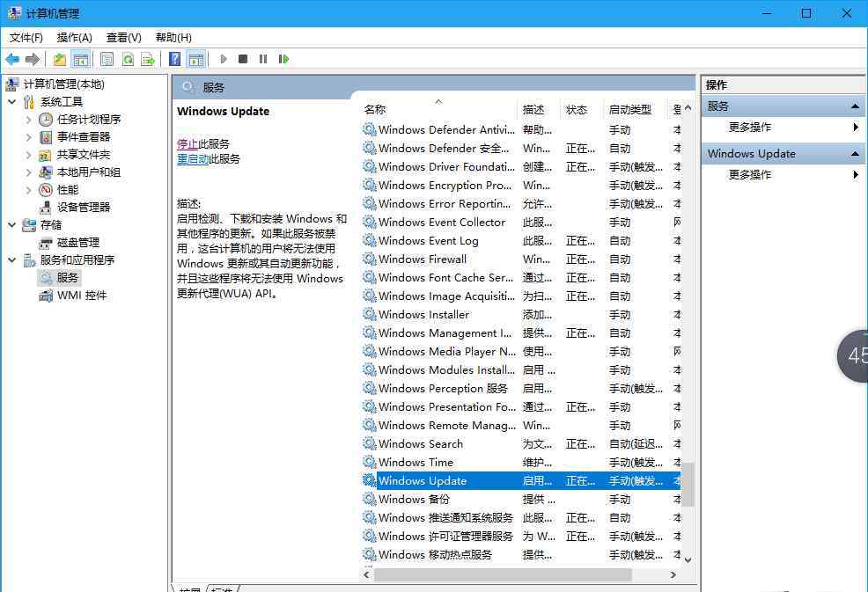
Task: Select the Windows Time service
Action: pos(522,463)
